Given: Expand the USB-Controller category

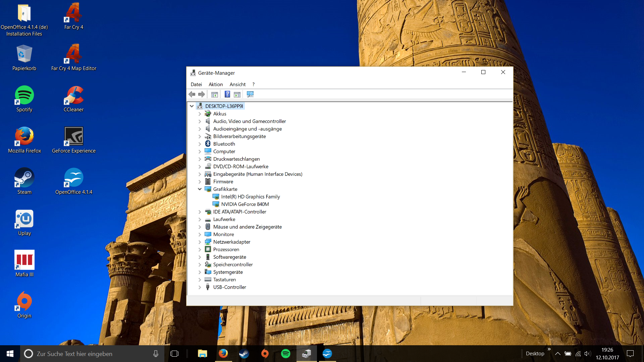Looking at the screenshot, I should [x=200, y=287].
